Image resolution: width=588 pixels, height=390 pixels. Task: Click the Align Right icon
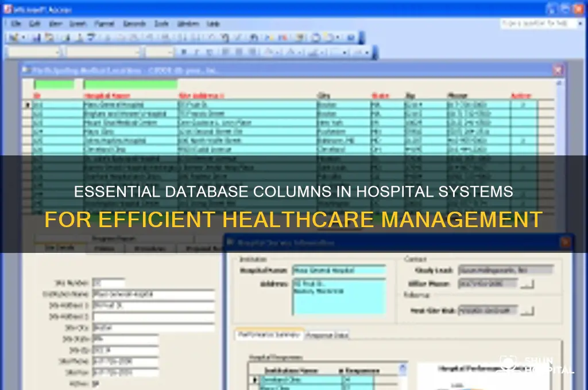pyautogui.click(x=252, y=52)
